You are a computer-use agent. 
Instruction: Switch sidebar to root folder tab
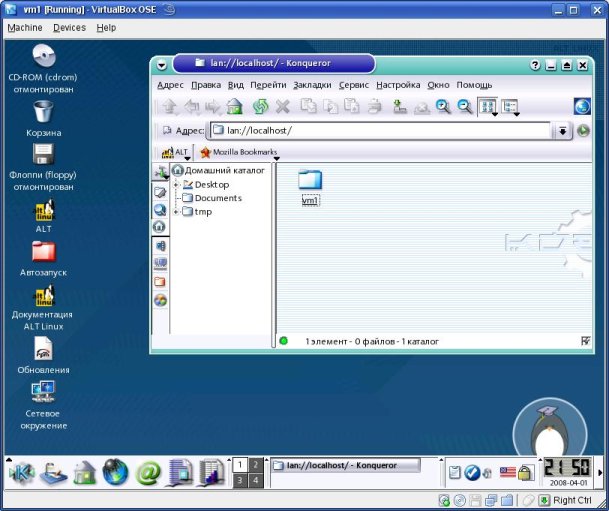160,282
